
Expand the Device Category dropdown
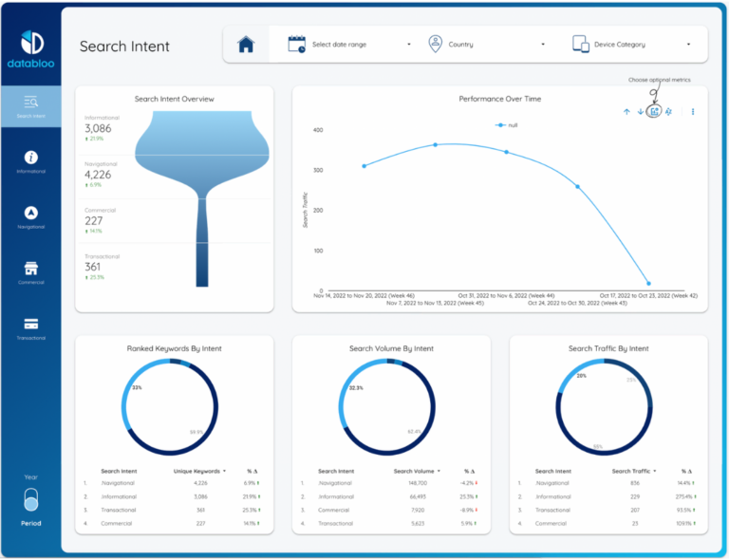631,45
